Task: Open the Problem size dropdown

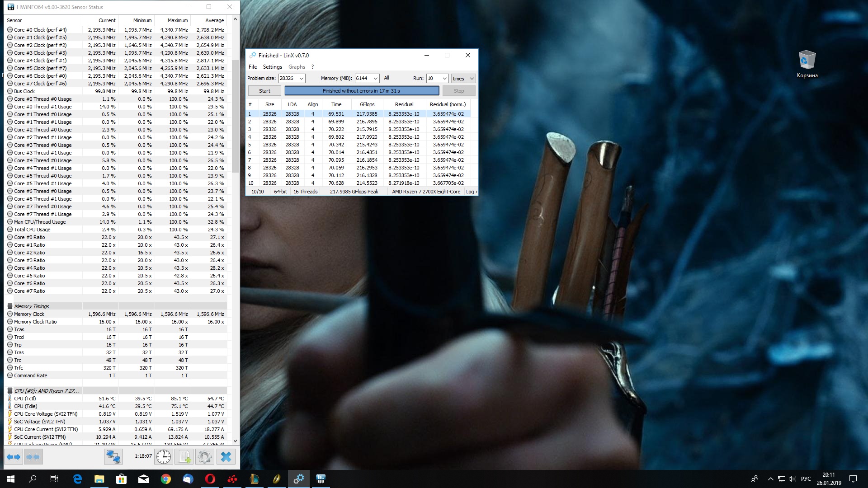Action: 301,79
